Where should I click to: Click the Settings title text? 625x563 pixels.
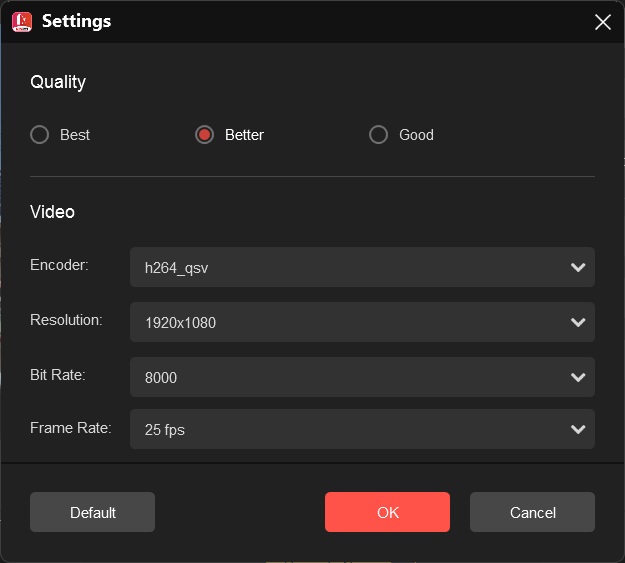coord(77,21)
